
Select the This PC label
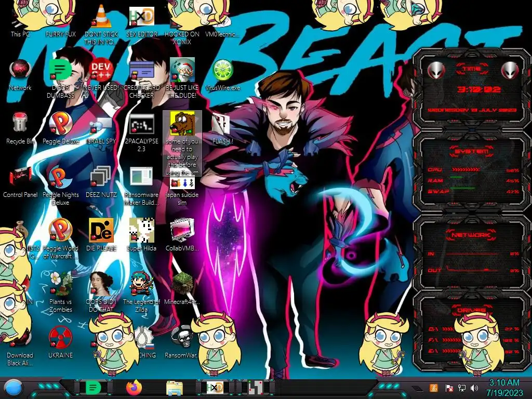[x=20, y=34]
